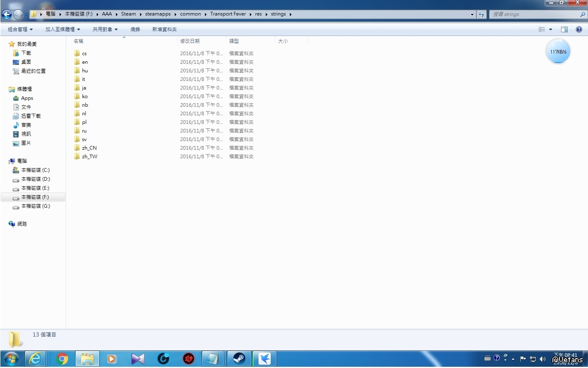The image size is (588, 368).
Task: Navigate to steamapps breadcrumb
Action: pyautogui.click(x=158, y=14)
